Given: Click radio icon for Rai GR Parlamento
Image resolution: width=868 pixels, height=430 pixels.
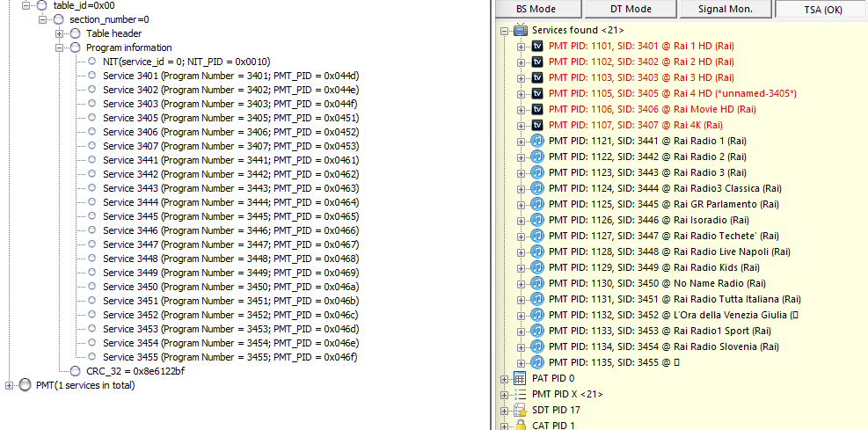Looking at the screenshot, I should point(537,204).
